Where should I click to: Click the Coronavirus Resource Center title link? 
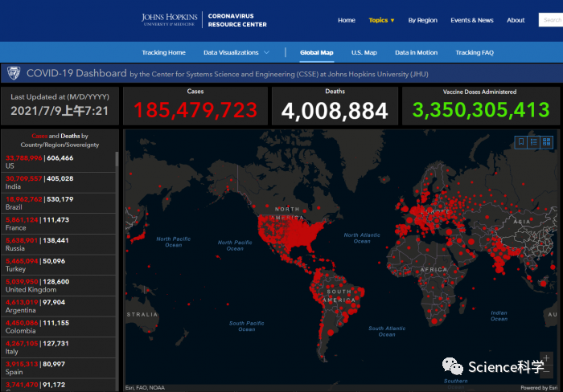tap(237, 20)
